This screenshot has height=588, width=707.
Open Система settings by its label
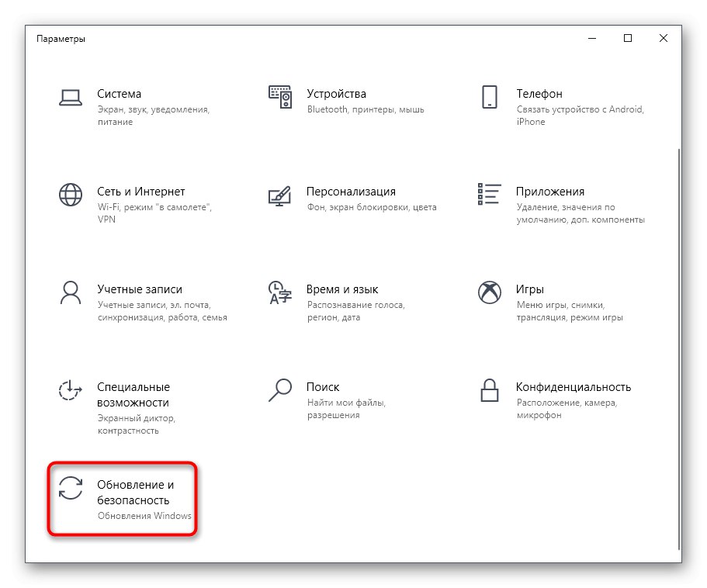pos(120,93)
